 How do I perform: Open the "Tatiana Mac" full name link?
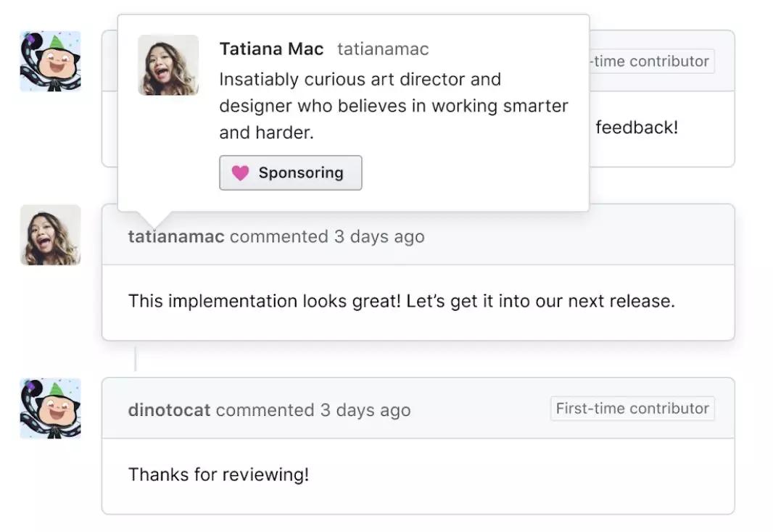[x=271, y=49]
